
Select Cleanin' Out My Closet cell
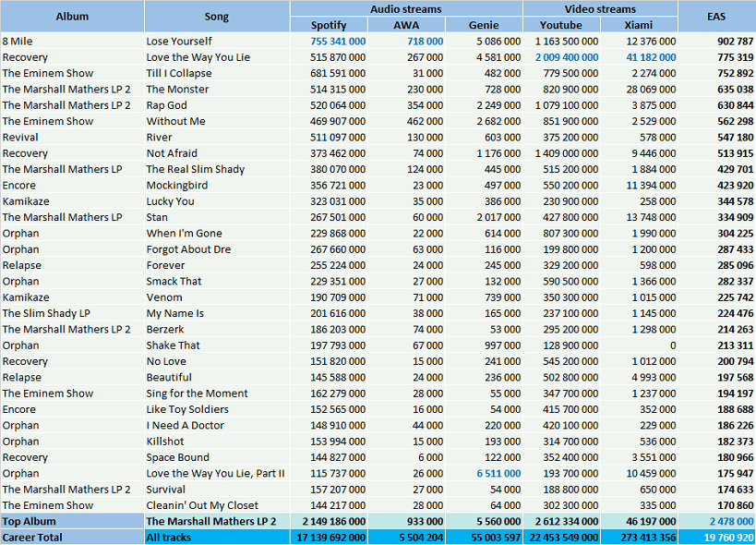[217, 505]
